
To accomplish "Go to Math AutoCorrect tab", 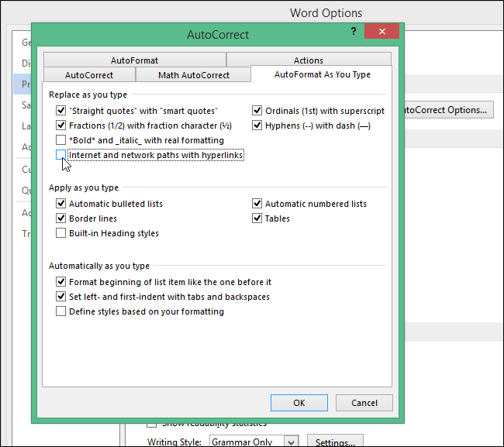I will tap(194, 75).
